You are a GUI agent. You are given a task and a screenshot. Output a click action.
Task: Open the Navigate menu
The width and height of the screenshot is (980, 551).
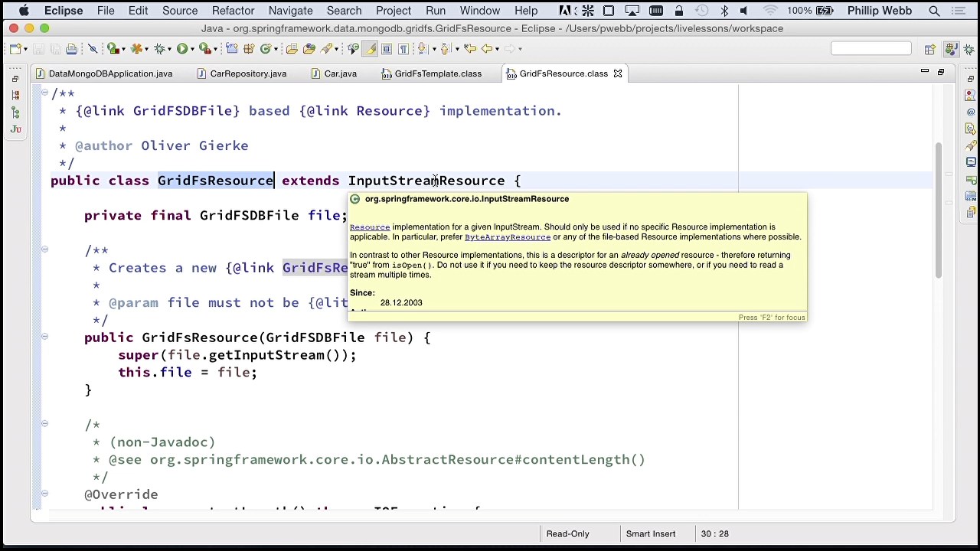[x=290, y=11]
